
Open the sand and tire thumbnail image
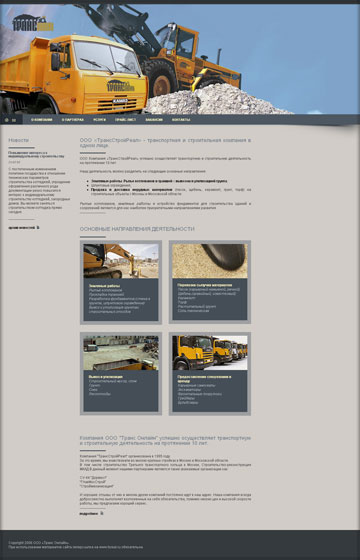pos(210,261)
